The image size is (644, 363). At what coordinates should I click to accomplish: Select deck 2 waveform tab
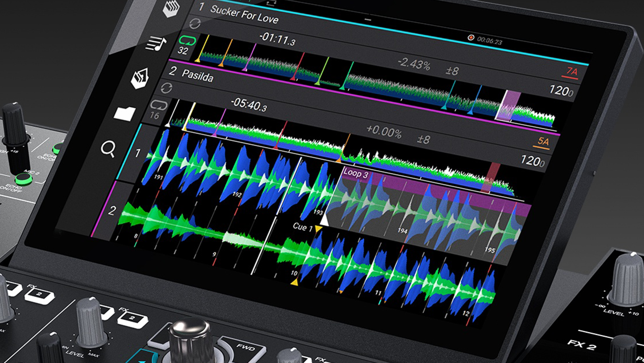[x=112, y=211]
